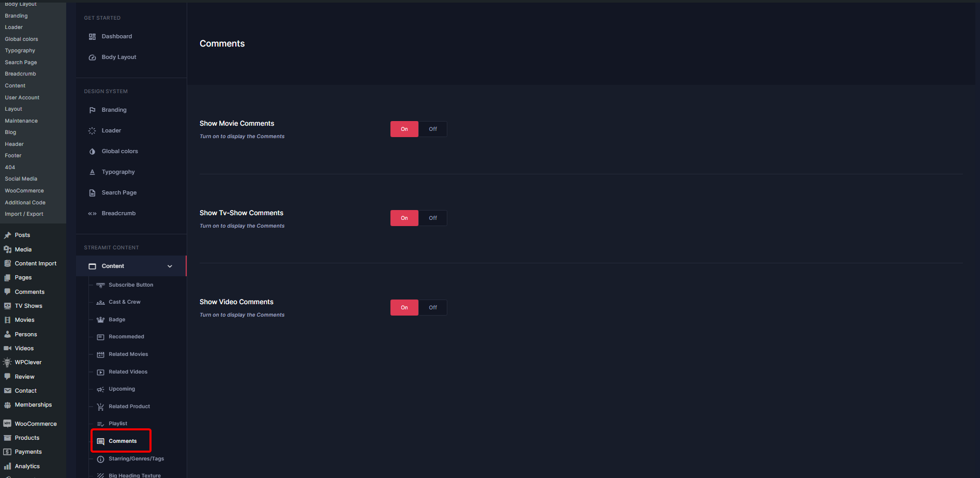Click the Contact envelope icon
The width and height of the screenshot is (980, 478).
click(x=8, y=391)
